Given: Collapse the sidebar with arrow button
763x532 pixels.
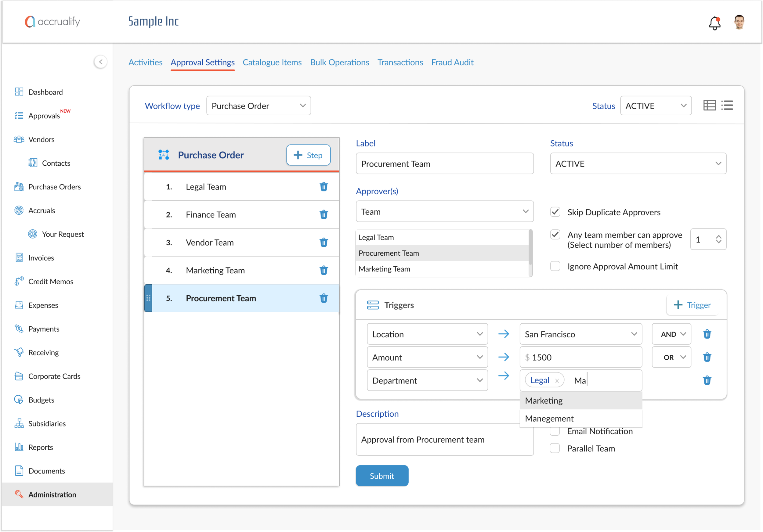Looking at the screenshot, I should click(x=100, y=62).
